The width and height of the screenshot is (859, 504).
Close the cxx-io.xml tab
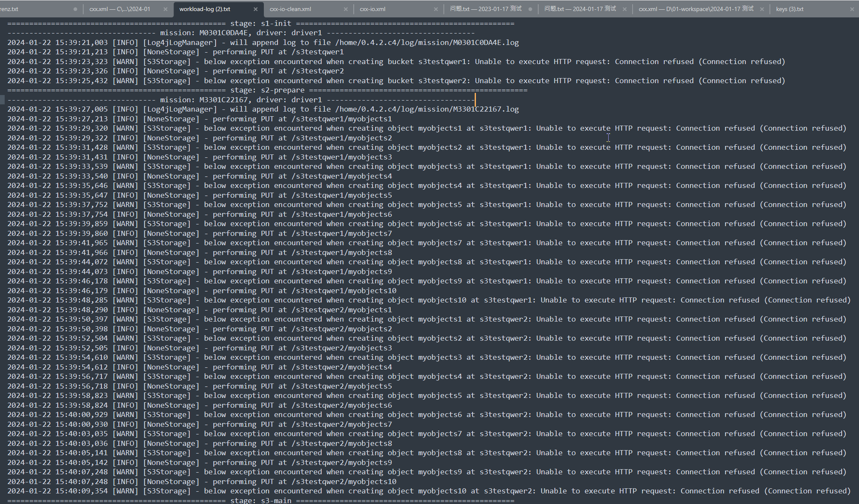[436, 9]
